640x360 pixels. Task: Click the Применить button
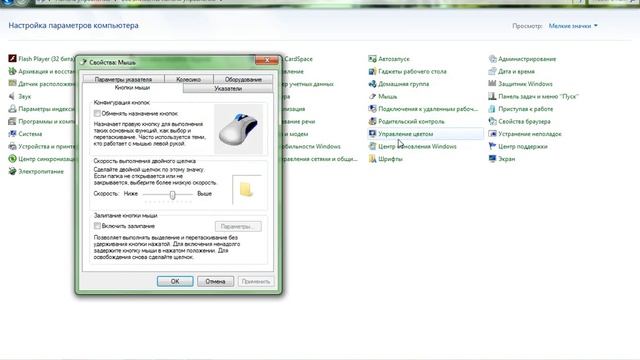pos(256,281)
